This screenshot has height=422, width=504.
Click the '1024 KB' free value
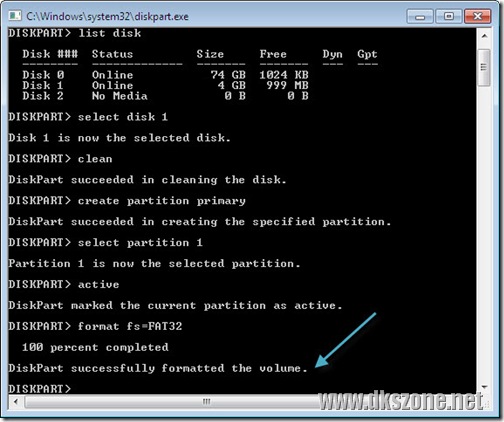point(284,75)
